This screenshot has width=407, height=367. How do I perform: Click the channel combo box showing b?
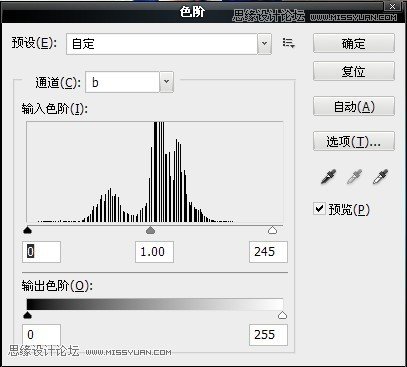130,82
